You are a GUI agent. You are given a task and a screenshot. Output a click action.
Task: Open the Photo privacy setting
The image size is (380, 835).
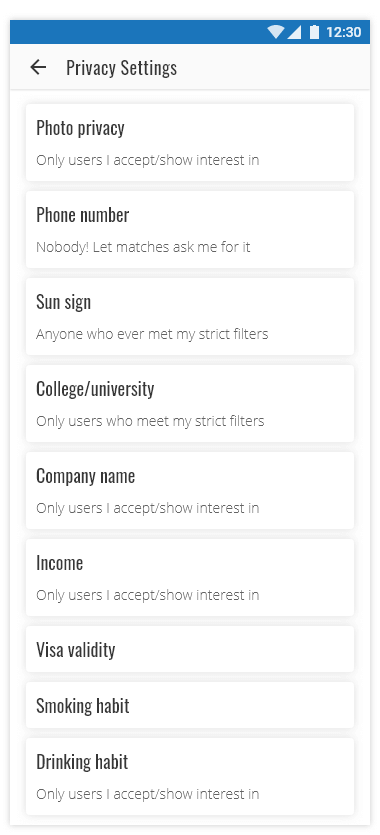pyautogui.click(x=190, y=142)
